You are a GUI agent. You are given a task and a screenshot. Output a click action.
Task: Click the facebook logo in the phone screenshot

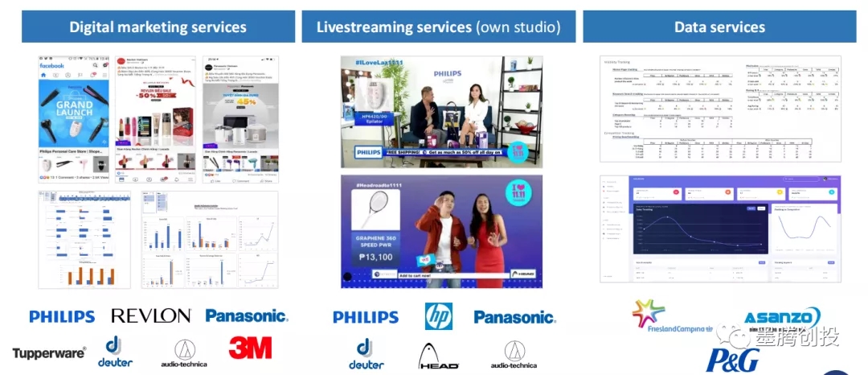pyautogui.click(x=52, y=65)
